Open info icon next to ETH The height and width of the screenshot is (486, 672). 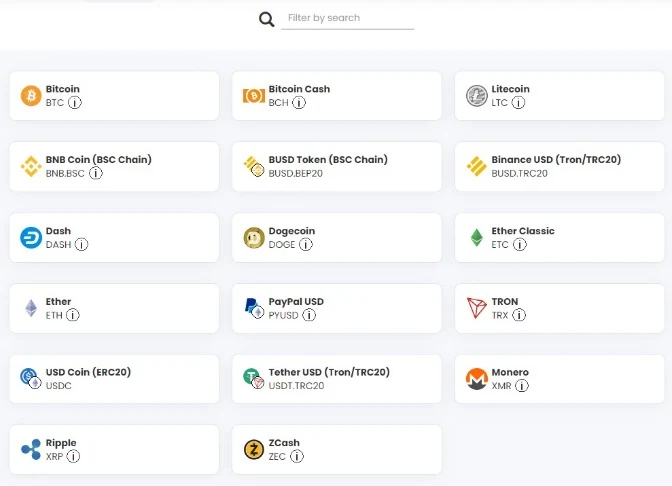(73, 315)
